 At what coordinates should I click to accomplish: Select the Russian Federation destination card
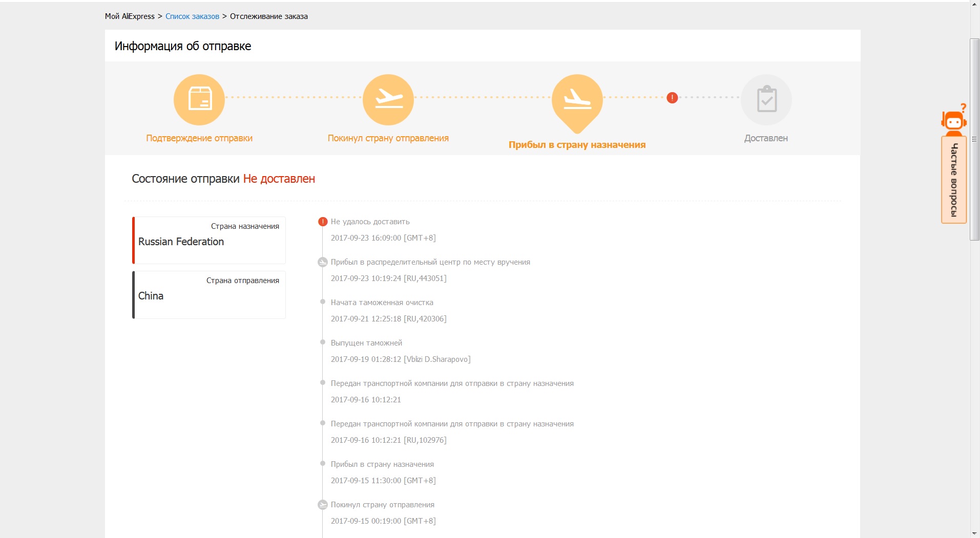click(209, 240)
